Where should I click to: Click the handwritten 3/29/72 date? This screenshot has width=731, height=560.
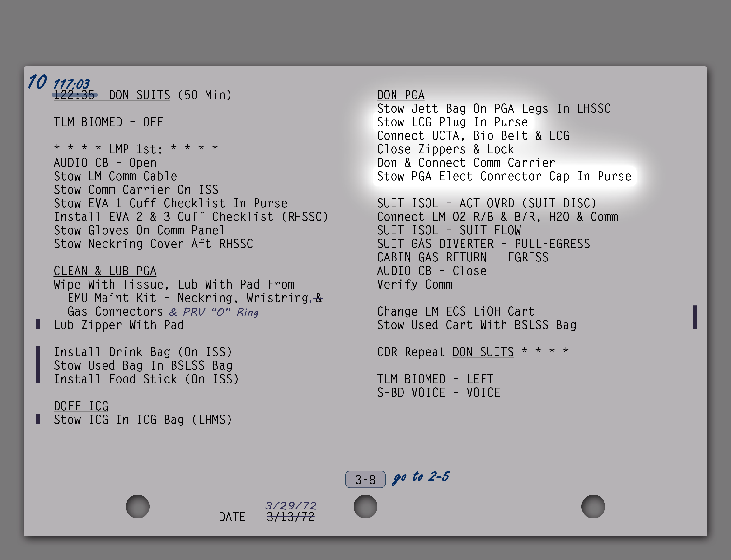[290, 505]
